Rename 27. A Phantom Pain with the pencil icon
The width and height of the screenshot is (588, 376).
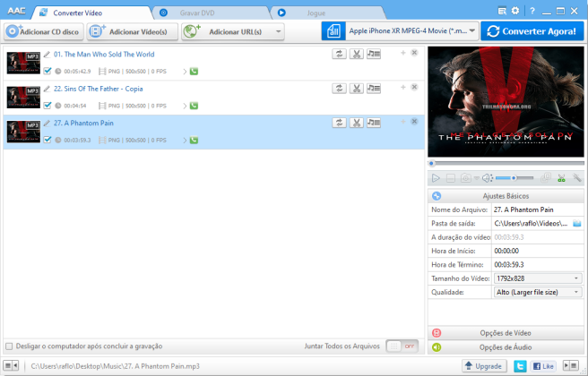47,124
